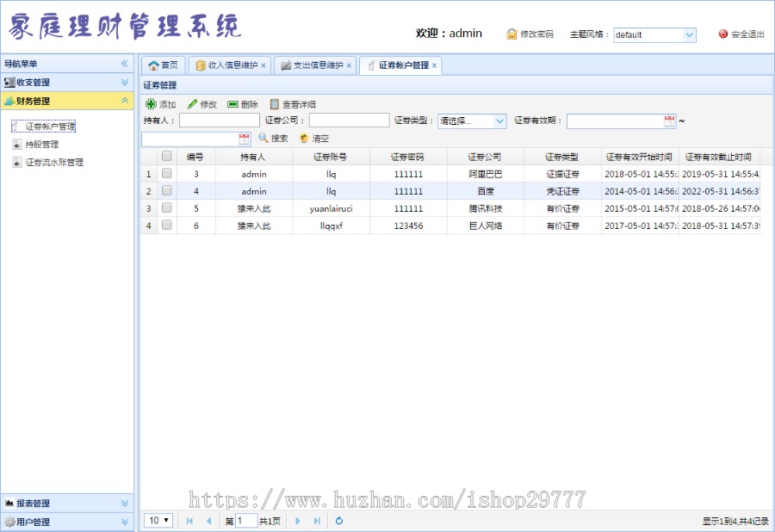Image resolution: width=775 pixels, height=532 pixels.
Task: Click the refresh icon in the pagination bar
Action: coord(338,521)
